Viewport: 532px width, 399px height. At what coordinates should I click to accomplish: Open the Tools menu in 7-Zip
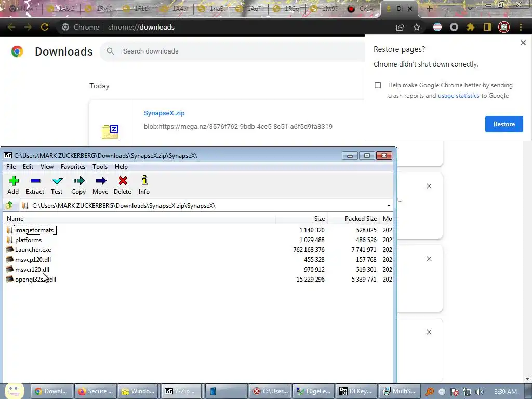tap(100, 167)
